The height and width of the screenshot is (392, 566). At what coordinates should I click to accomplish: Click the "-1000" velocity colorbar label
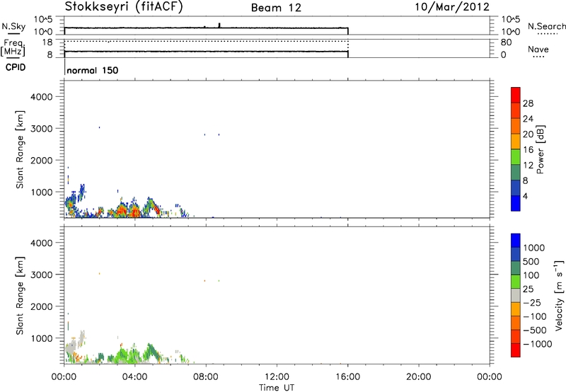click(x=538, y=344)
